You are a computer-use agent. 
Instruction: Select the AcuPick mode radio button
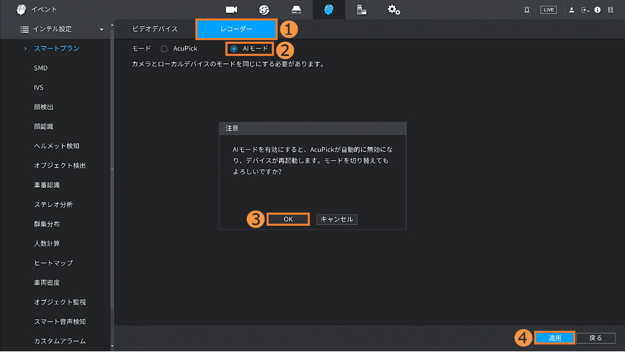[164, 49]
